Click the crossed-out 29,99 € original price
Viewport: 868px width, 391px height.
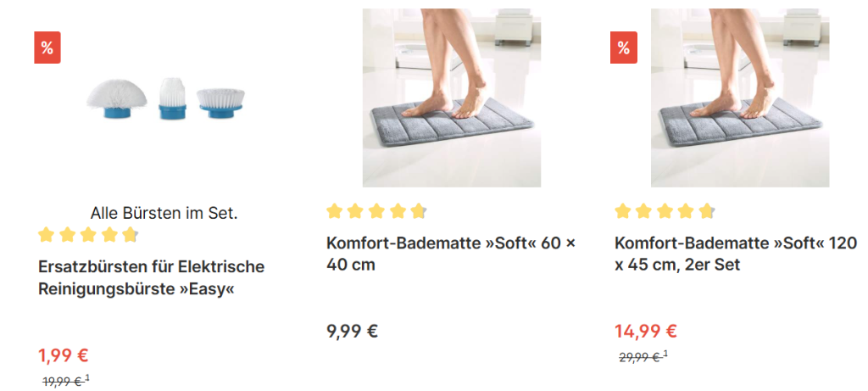click(x=639, y=357)
